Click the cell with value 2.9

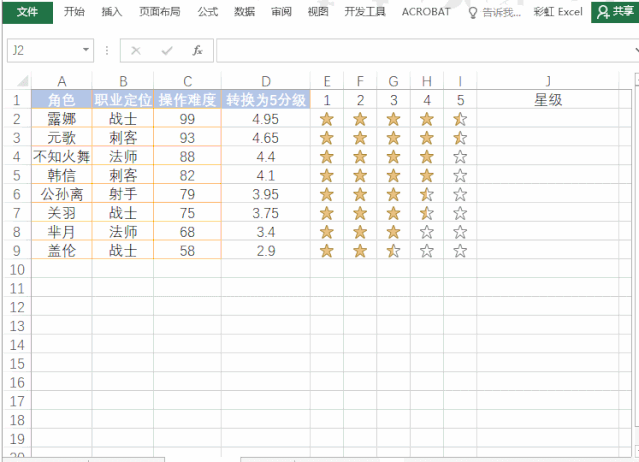266,251
